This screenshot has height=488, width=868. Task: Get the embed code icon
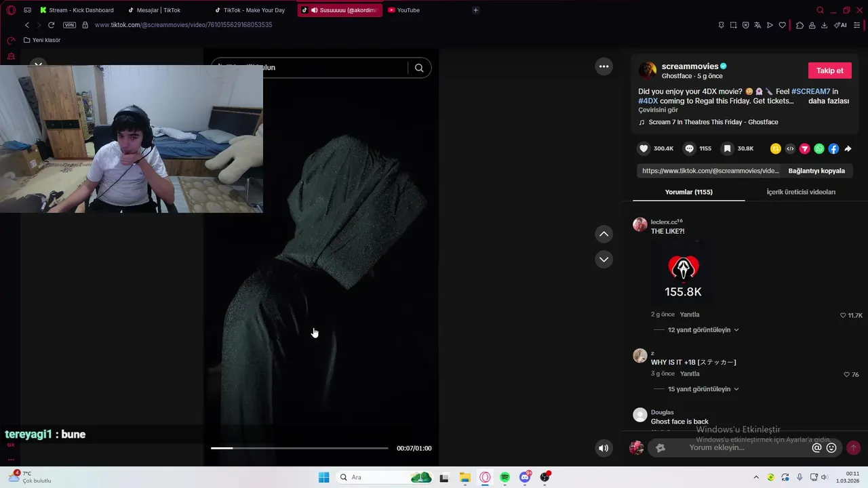(790, 148)
